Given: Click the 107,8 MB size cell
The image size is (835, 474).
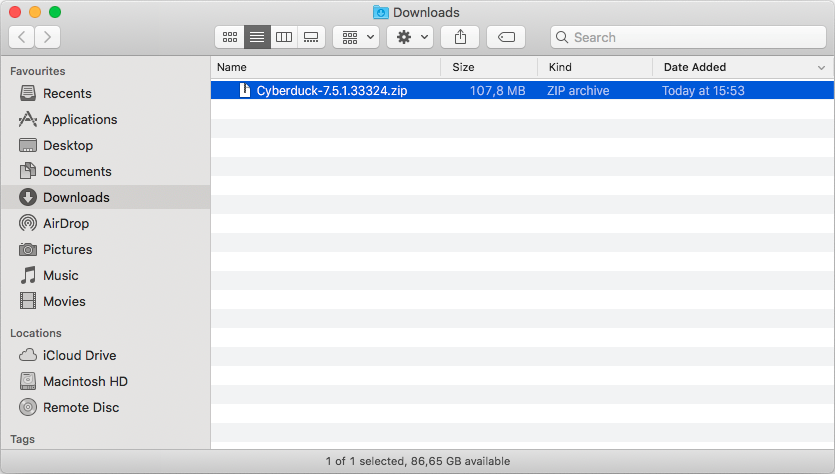Looking at the screenshot, I should [x=497, y=91].
